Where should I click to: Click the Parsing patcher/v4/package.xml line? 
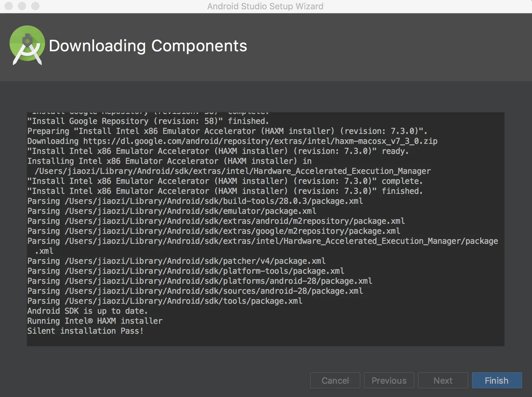tap(176, 261)
